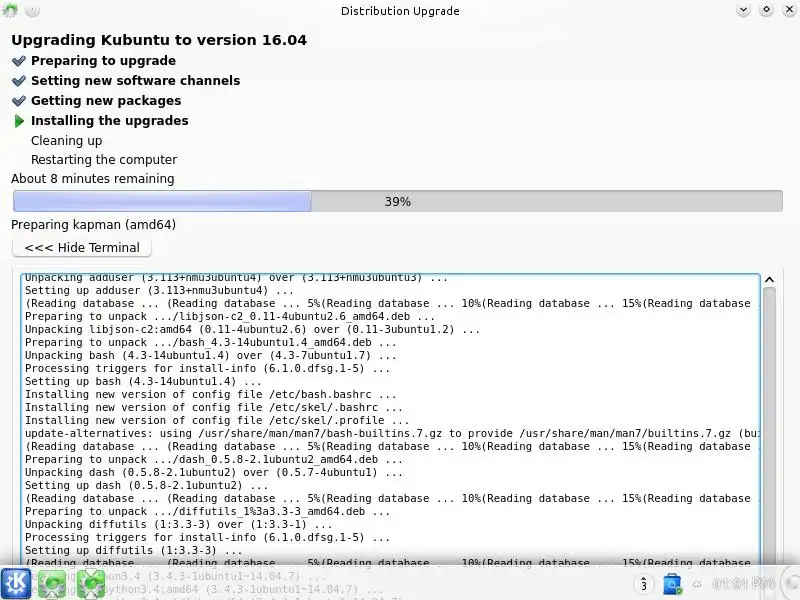Click terminal line 'Preparing to unpack libjson-c2' deb
The width and height of the screenshot is (800, 600).
tap(230, 316)
